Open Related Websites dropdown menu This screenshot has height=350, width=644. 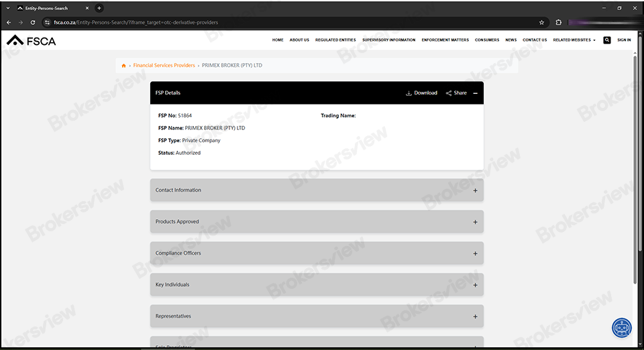(574, 40)
